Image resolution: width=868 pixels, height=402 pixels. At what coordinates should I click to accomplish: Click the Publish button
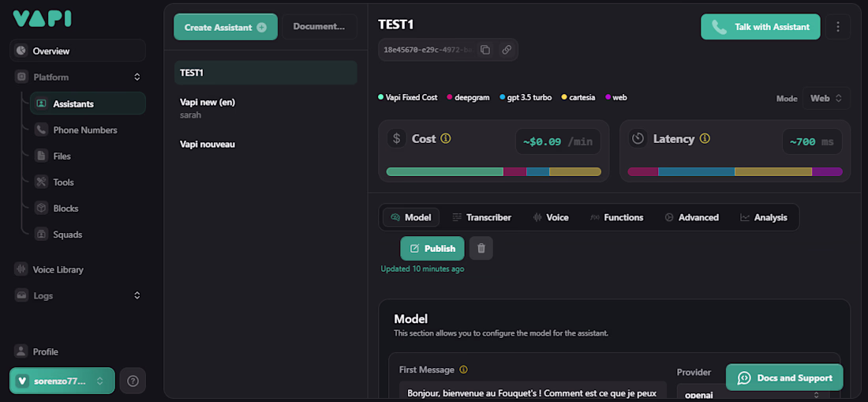coord(432,249)
